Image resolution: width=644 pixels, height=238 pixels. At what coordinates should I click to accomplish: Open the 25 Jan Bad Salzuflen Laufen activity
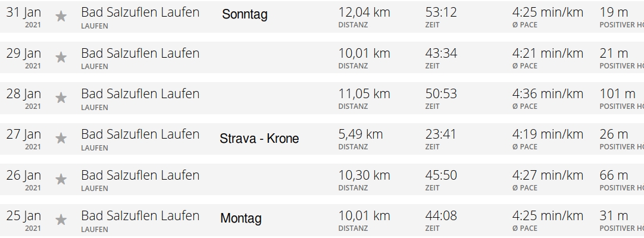140,215
